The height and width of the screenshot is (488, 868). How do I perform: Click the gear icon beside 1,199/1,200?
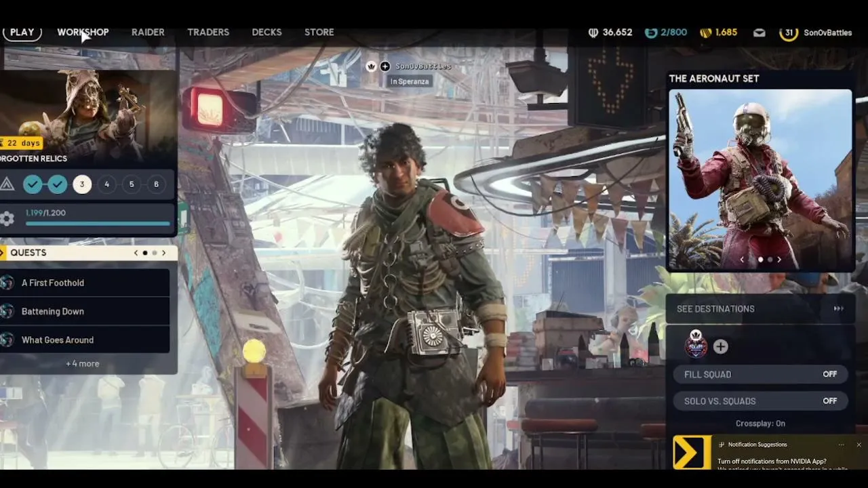7,218
